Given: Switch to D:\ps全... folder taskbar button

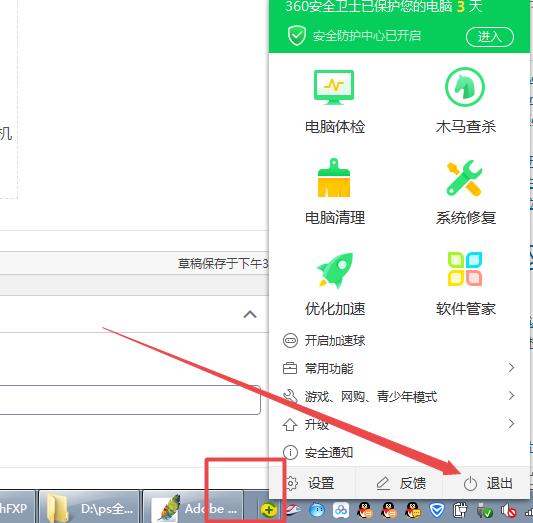Looking at the screenshot, I should 90,507.
